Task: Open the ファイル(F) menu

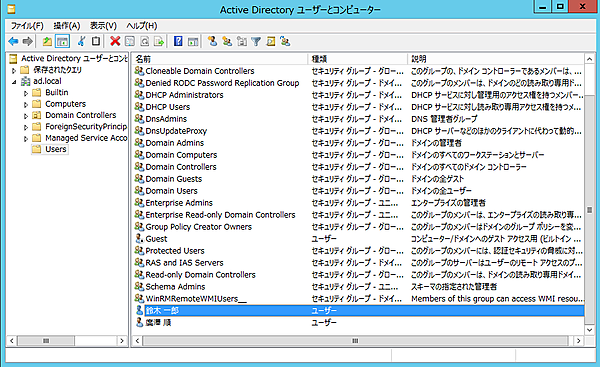Action: click(x=27, y=26)
